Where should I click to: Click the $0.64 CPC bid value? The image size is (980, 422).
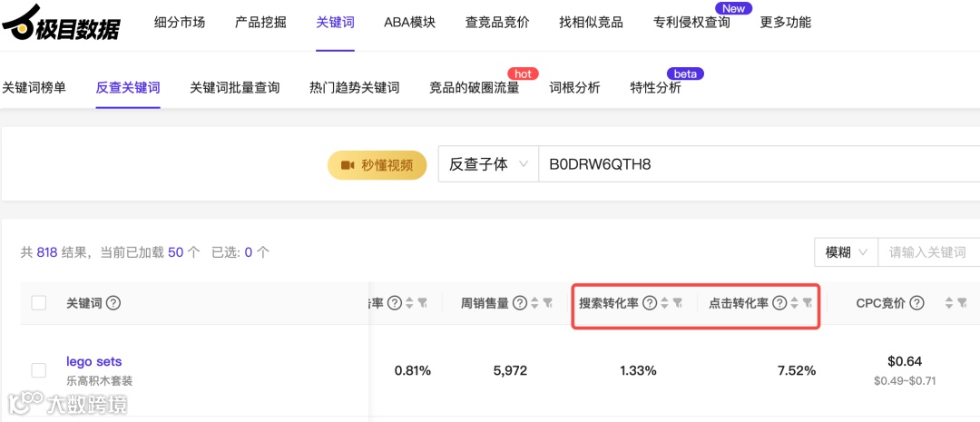[905, 361]
